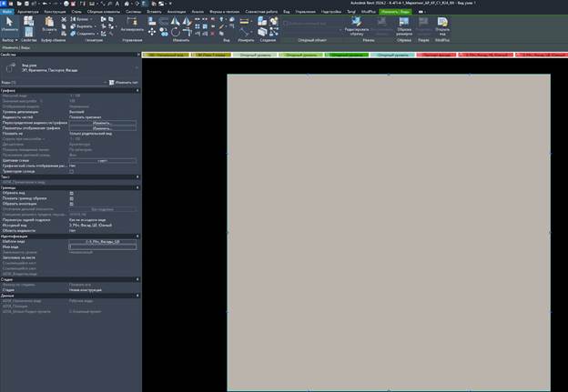Toggle the Обрезать вид (Crop View) checkbox
Screen dimensions: 568x392
[71, 194]
